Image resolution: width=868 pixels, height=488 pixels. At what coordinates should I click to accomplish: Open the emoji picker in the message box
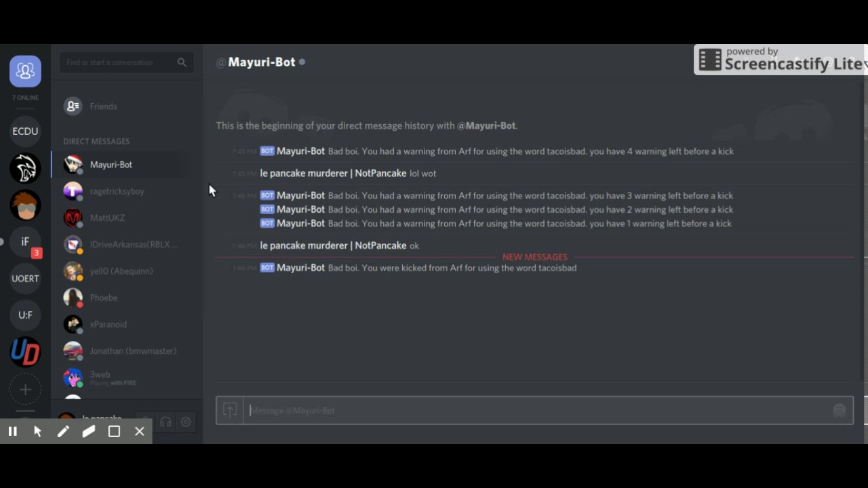click(840, 410)
